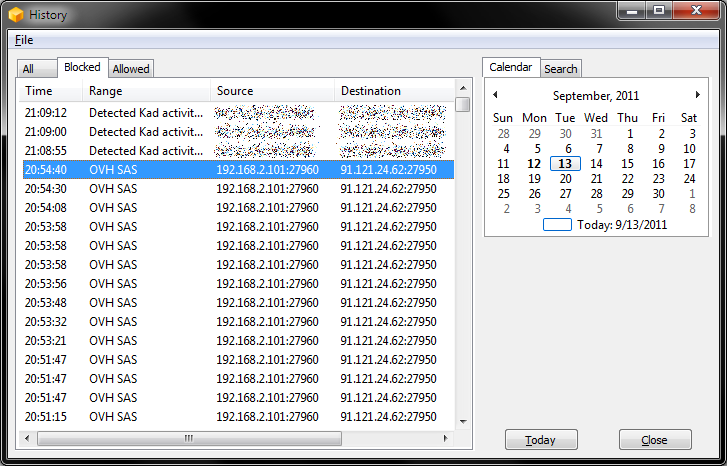Sort by Range column header
727x466 pixels.
pyautogui.click(x=146, y=91)
